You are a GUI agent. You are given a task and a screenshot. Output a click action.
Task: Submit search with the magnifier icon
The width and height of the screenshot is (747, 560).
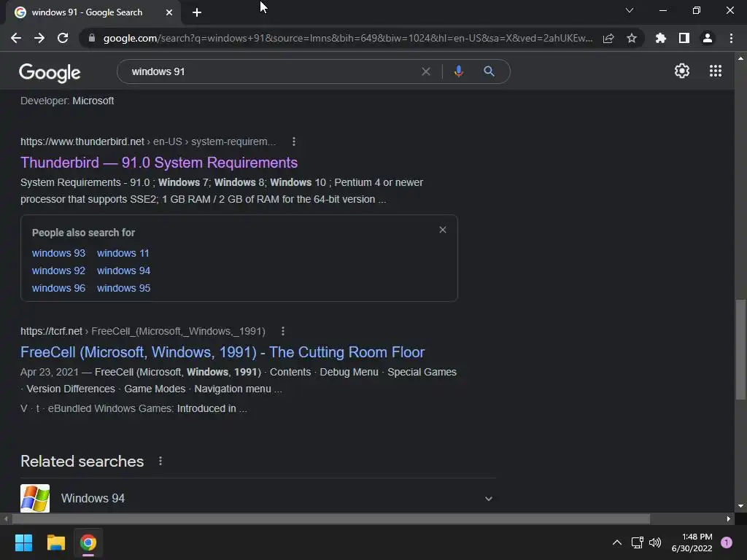click(x=489, y=71)
